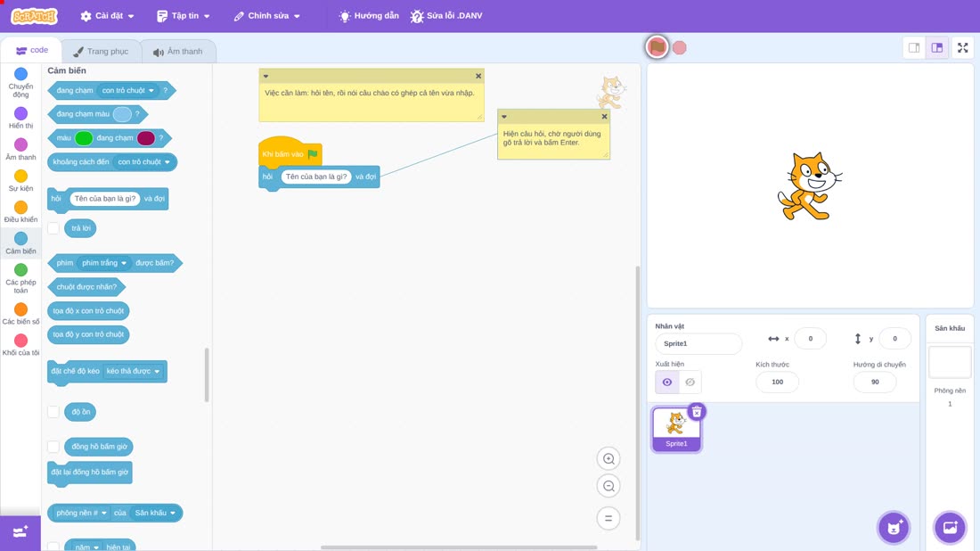Tick the checkbox next to độ ồn

53,412
